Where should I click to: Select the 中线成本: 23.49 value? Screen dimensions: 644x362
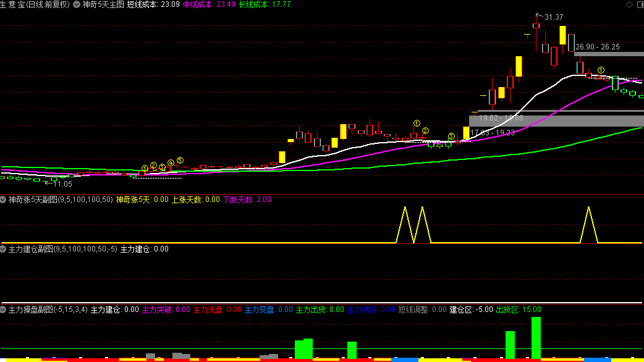[209, 4]
